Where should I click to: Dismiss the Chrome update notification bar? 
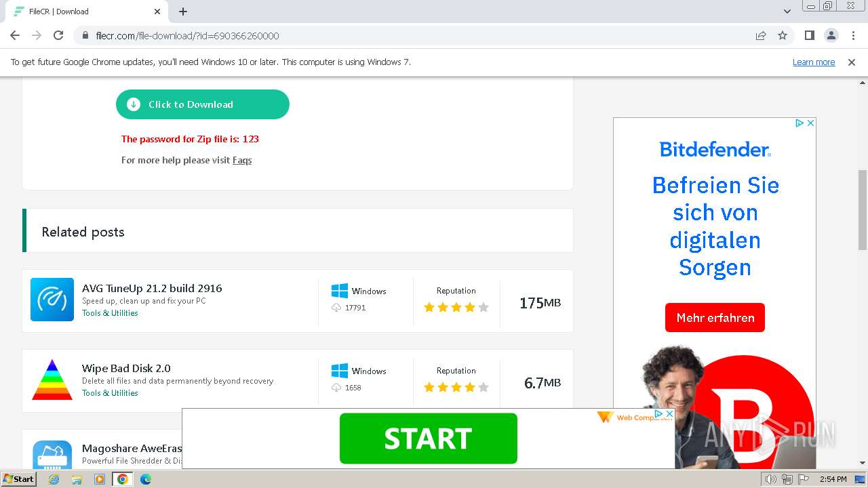pyautogui.click(x=852, y=62)
